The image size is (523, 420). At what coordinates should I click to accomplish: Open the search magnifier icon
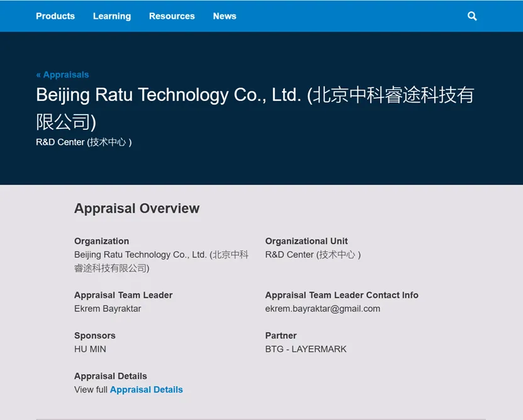click(x=472, y=16)
